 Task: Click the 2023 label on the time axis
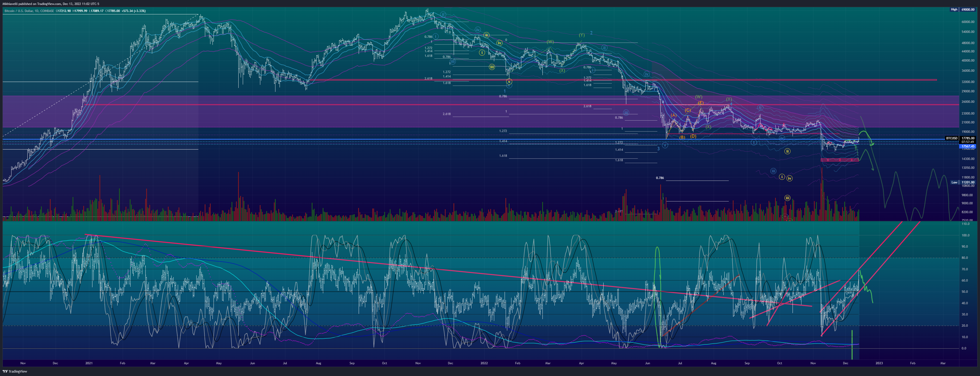coord(879,363)
